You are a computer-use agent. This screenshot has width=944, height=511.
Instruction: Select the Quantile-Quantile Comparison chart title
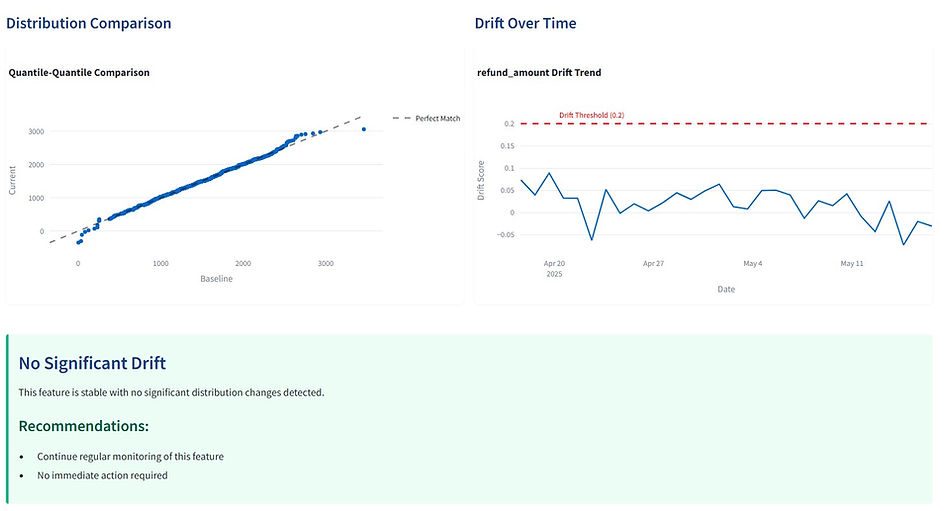79,72
